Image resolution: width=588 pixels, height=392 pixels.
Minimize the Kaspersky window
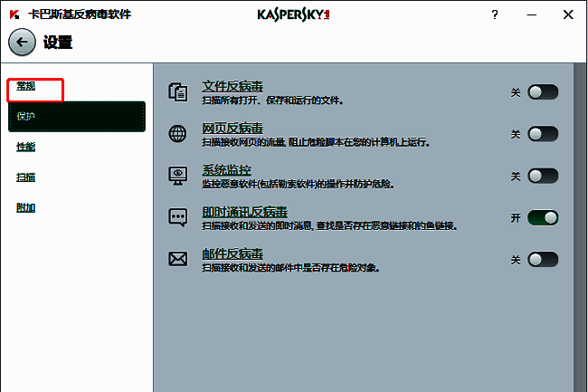click(x=531, y=14)
